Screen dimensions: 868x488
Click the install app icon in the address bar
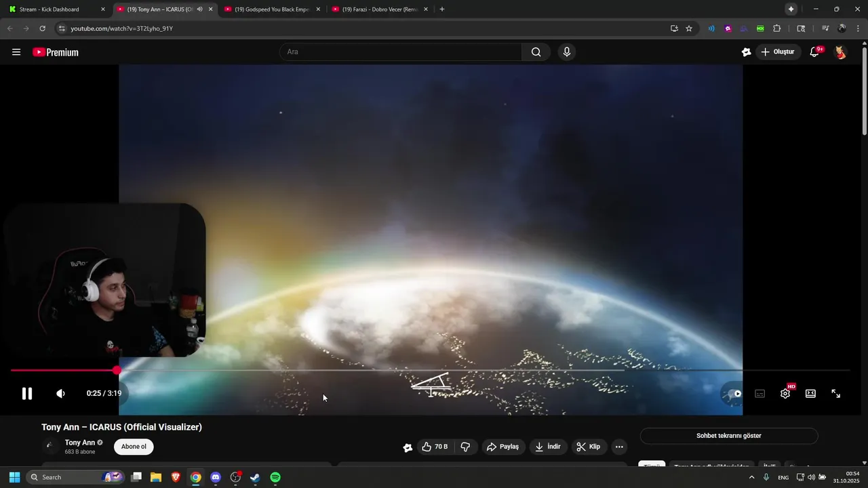(x=674, y=28)
